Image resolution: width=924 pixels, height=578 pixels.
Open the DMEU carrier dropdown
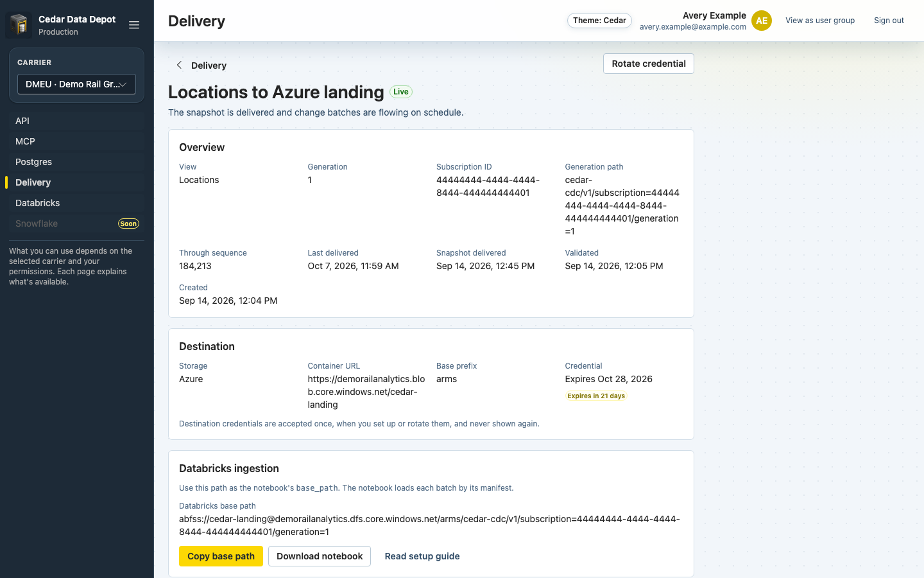(76, 84)
